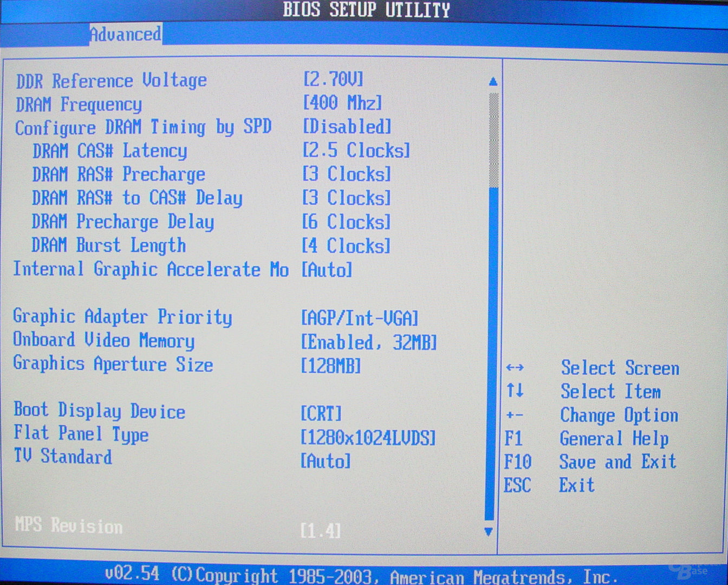
Task: Select DRAM RAS# Precharge row
Action: click(119, 175)
